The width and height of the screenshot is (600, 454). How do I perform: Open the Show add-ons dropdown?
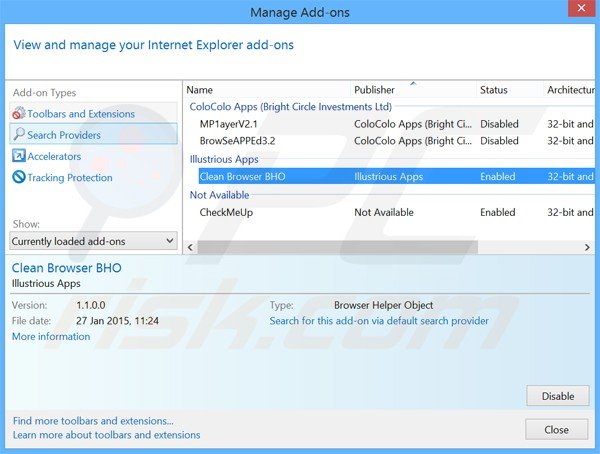(93, 241)
